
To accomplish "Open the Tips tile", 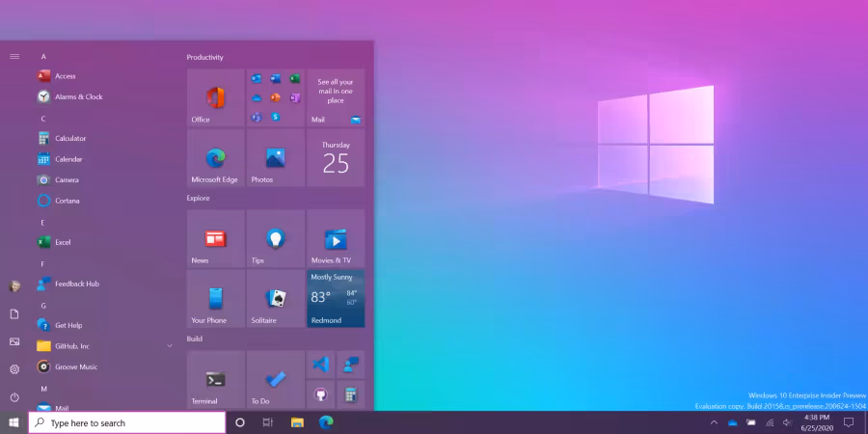I will pyautogui.click(x=276, y=238).
